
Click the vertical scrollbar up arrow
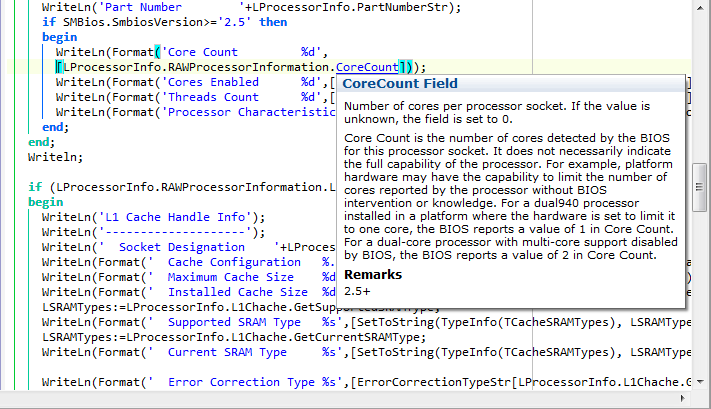(701, 8)
